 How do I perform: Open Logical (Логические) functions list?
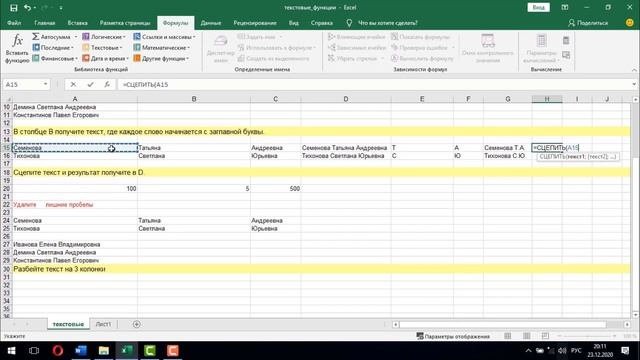coord(104,37)
